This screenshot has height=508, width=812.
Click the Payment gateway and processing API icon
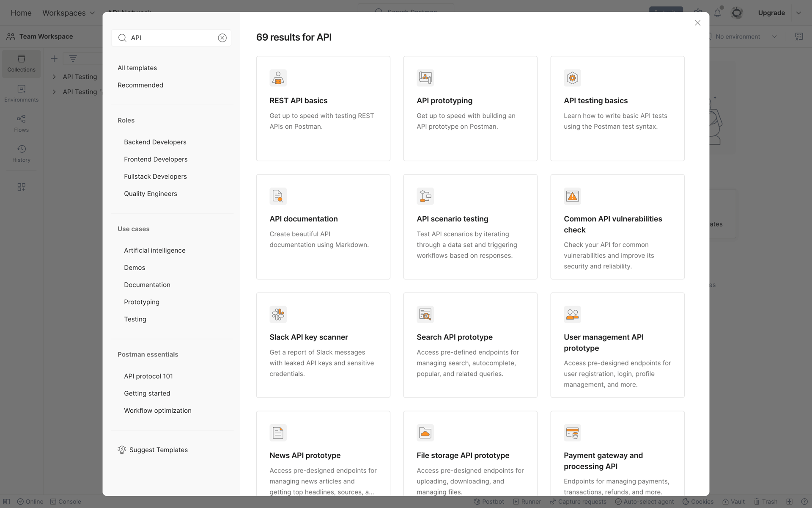[572, 433]
